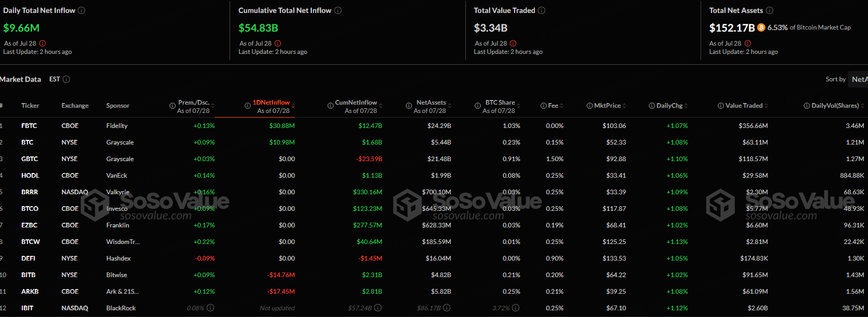Open the BRRR ticker link
Image resolution: width=868 pixels, height=317 pixels.
[30, 192]
